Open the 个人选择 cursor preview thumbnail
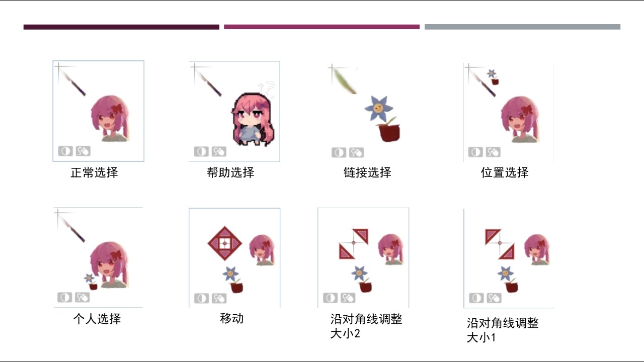 [98, 257]
